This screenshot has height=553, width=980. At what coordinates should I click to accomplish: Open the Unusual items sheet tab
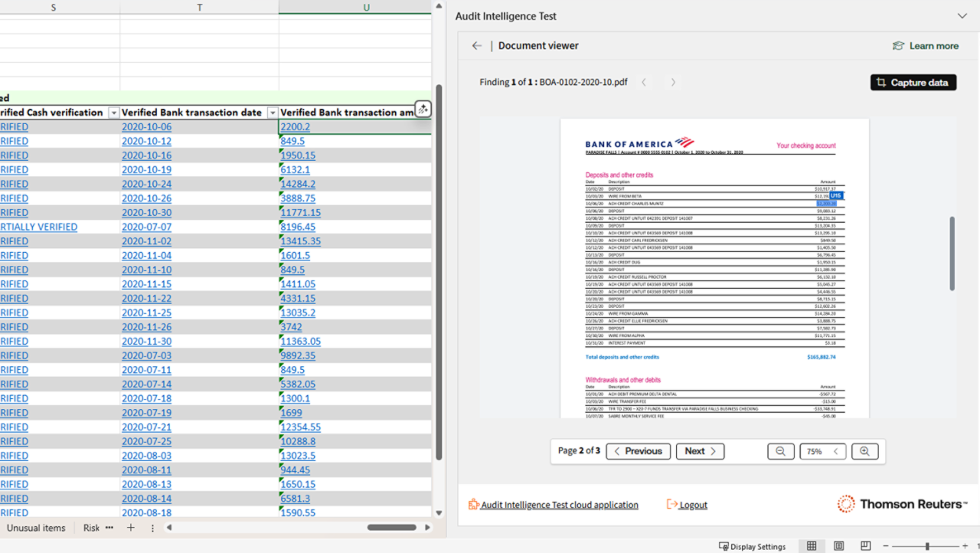36,528
